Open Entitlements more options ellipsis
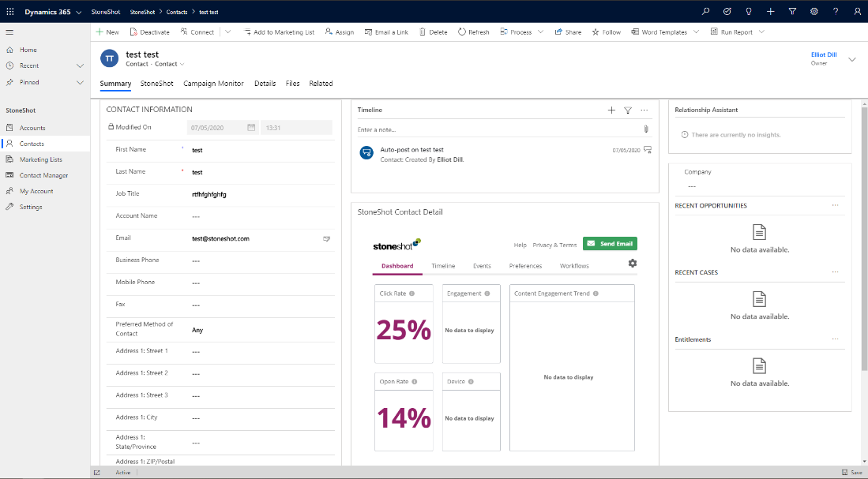 point(836,339)
